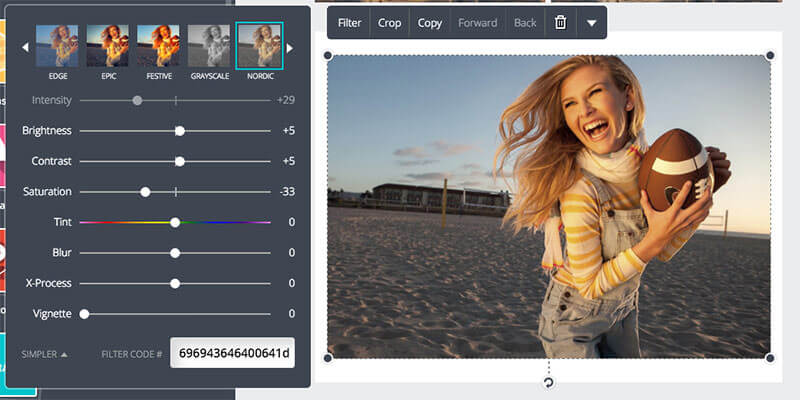Select the Edge filter thumbnail
This screenshot has height=400, width=800.
[x=57, y=46]
